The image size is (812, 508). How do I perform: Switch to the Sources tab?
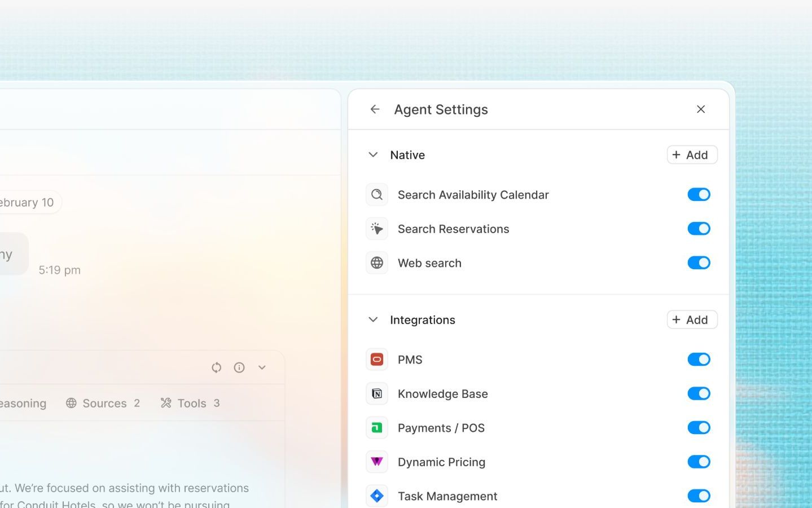click(103, 403)
